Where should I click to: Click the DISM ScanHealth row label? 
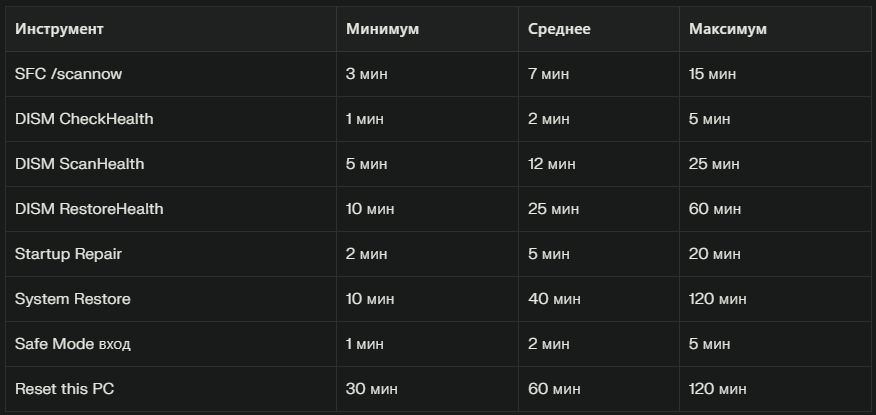click(x=79, y=164)
